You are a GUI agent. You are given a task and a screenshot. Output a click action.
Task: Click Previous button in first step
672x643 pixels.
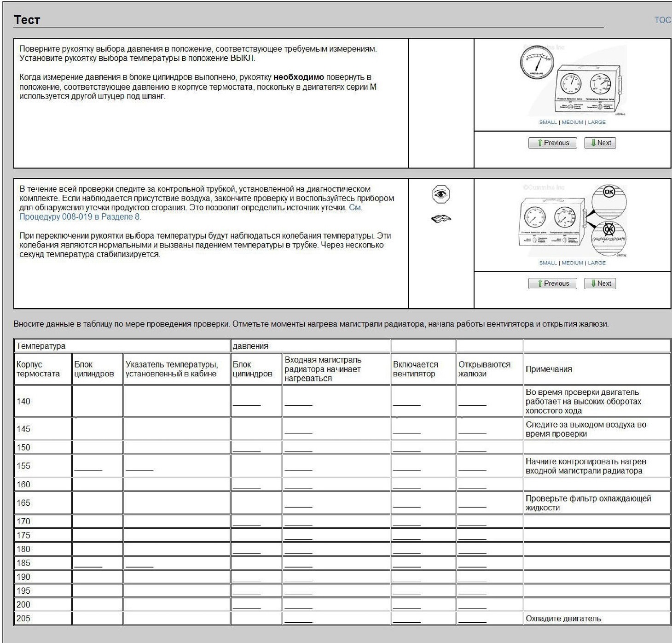(552, 143)
